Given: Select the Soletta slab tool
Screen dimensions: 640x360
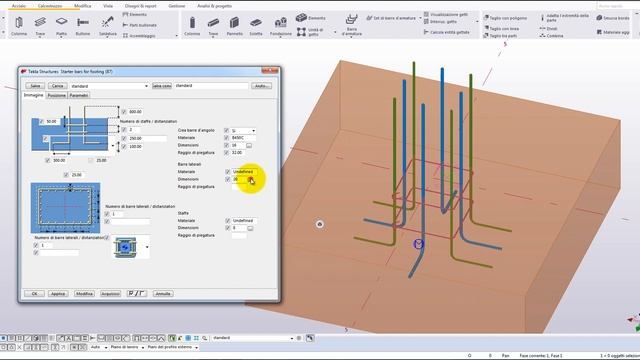Looking at the screenshot, I should (x=256, y=26).
